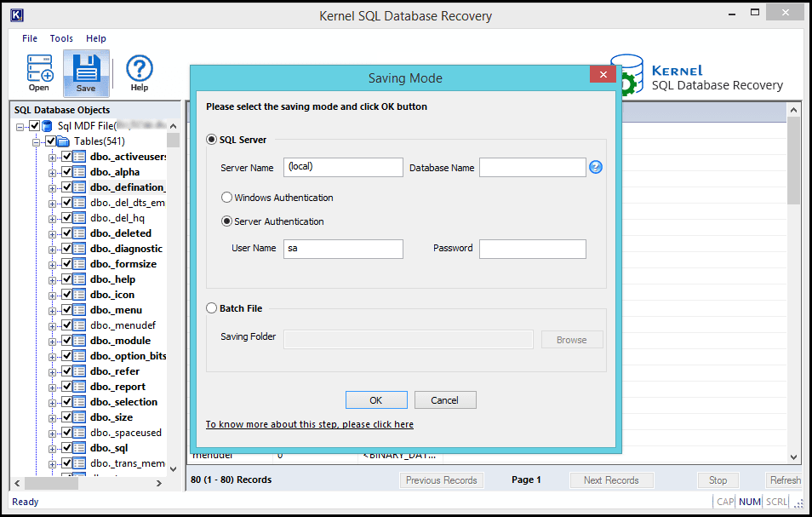This screenshot has width=812, height=517.
Task: Click the Database Name input field
Action: [532, 167]
